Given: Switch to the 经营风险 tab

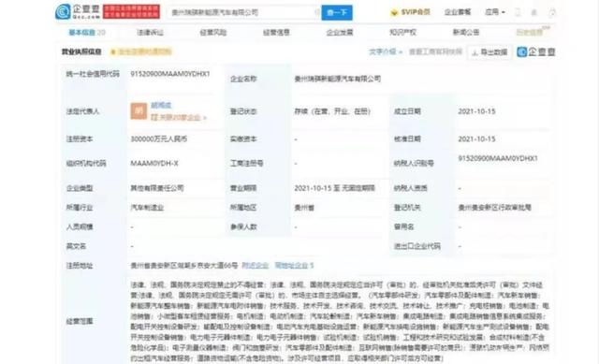Looking at the screenshot, I should (213, 33).
